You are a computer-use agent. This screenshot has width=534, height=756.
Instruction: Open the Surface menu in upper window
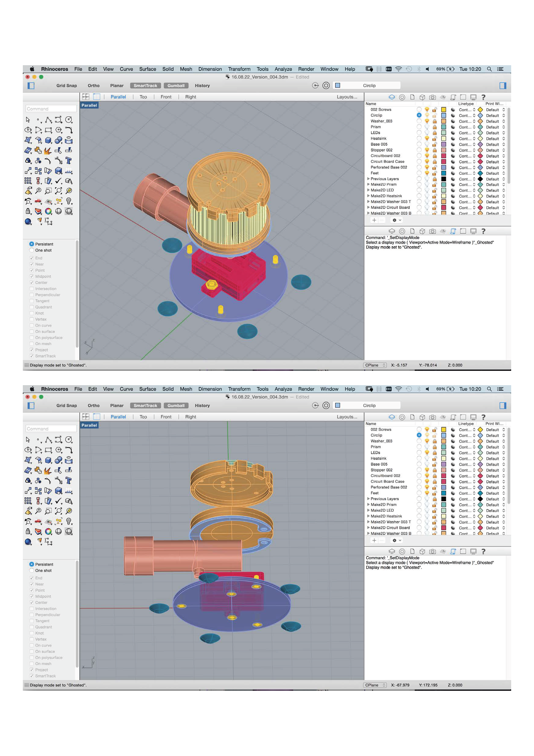[x=147, y=69]
